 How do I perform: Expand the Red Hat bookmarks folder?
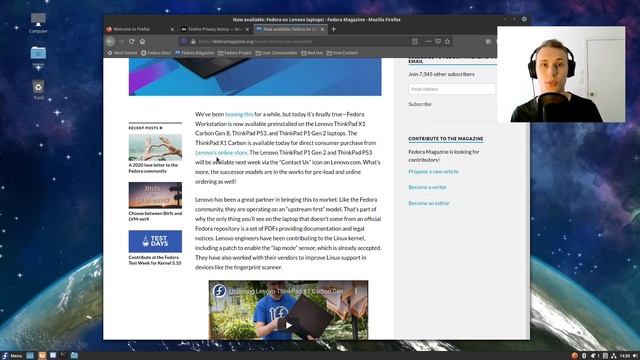tap(312, 53)
